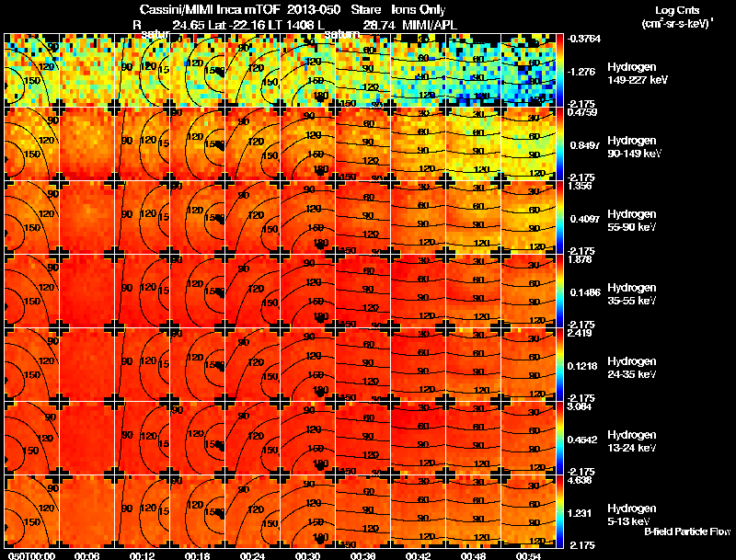Open the 149-227 keV image panel at 00:54
736x560 pixels.
528,71
